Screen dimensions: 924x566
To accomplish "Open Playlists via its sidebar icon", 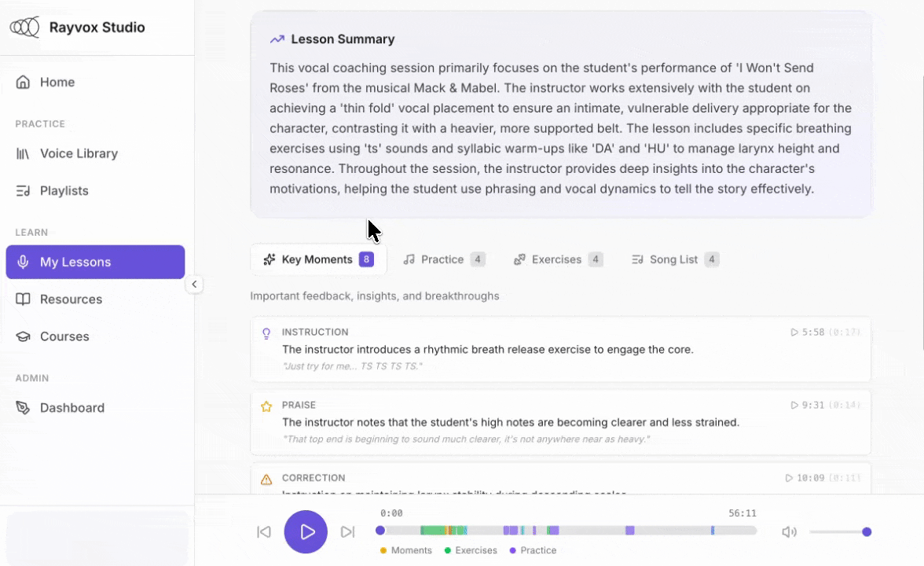I will click(x=24, y=190).
